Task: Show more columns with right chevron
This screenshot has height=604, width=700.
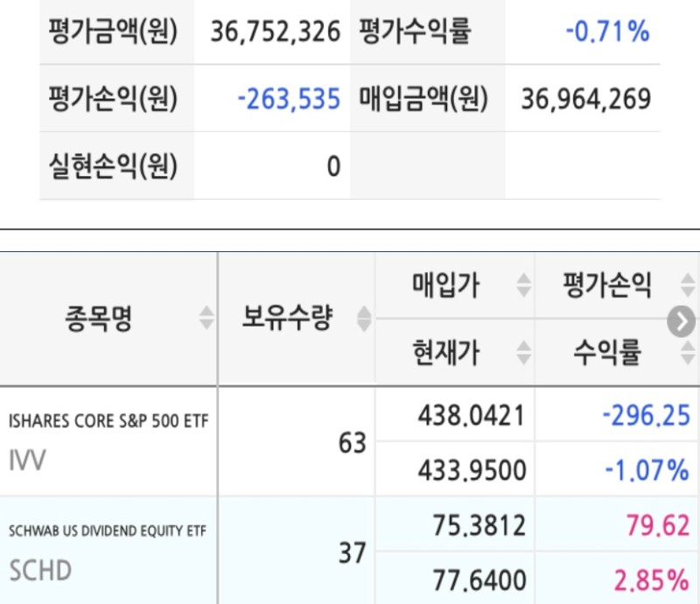Action: click(682, 320)
